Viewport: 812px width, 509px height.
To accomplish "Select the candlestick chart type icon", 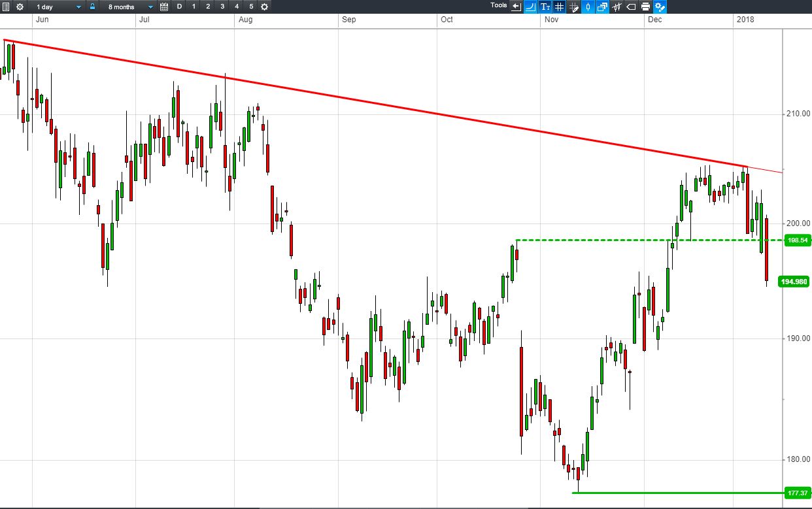I will tap(588, 7).
